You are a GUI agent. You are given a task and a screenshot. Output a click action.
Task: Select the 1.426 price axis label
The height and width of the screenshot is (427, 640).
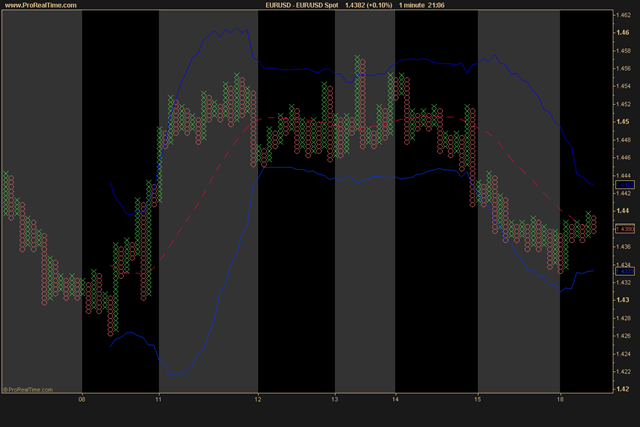623,336
